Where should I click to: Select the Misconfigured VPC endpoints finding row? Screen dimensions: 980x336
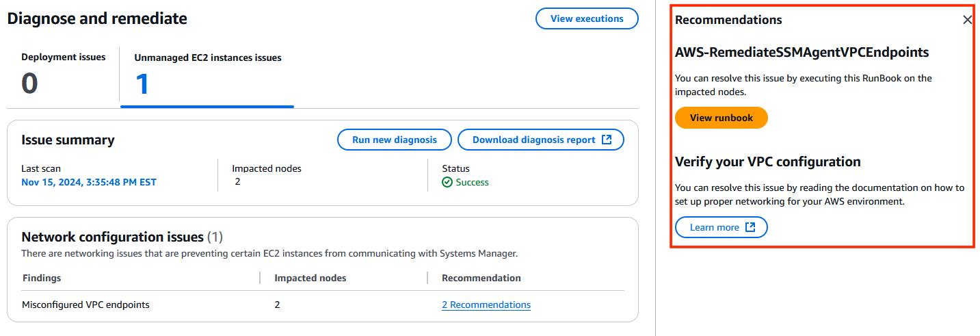323,305
